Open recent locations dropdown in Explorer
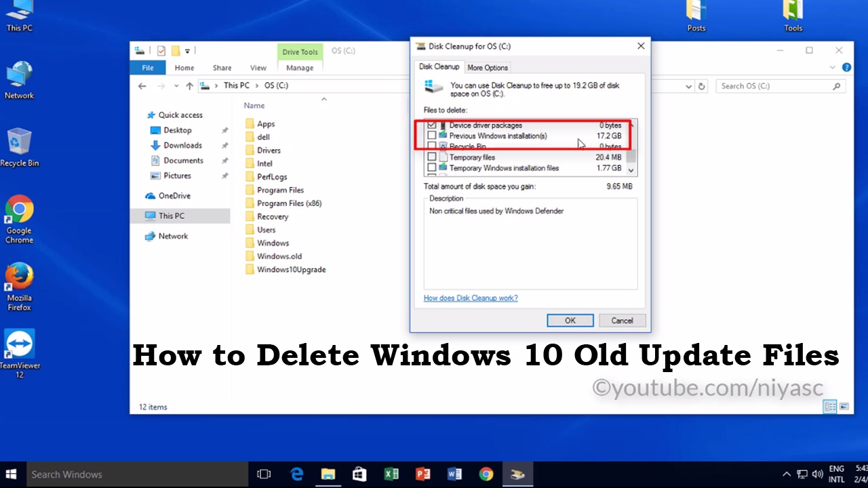Screen dimensions: 868x488 click(176, 86)
